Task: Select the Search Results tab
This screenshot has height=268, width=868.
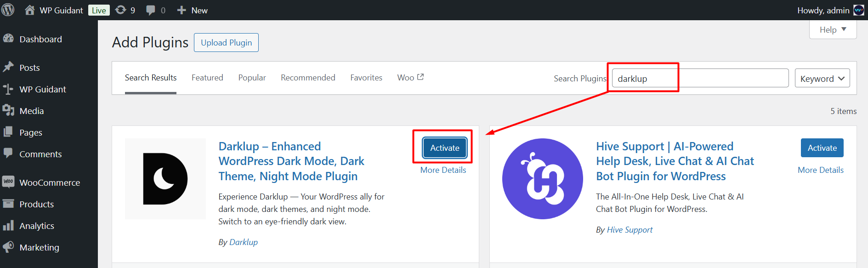Action: 151,78
